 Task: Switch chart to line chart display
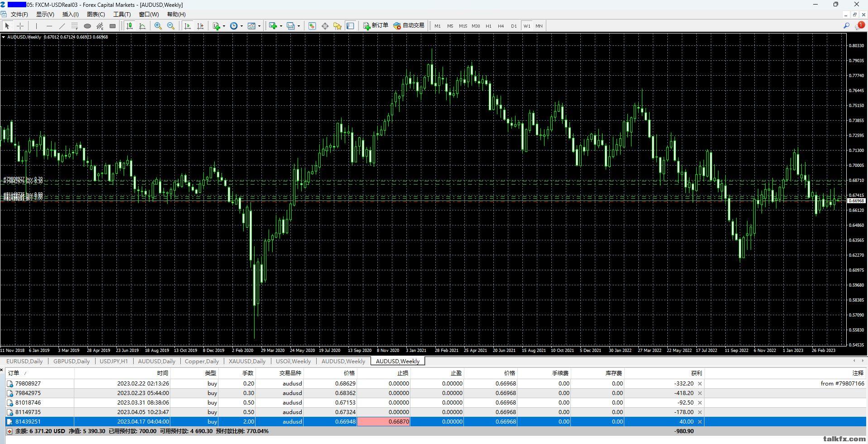pyautogui.click(x=142, y=26)
